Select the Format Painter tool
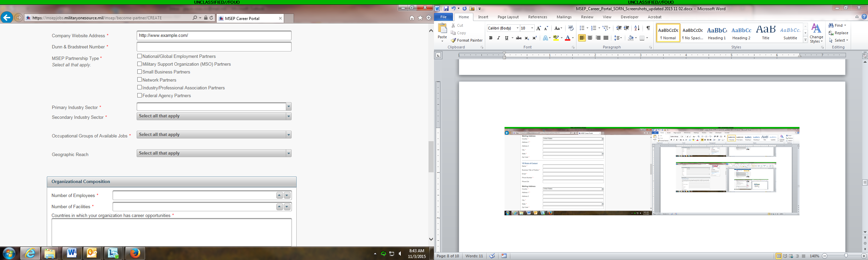 [467, 40]
